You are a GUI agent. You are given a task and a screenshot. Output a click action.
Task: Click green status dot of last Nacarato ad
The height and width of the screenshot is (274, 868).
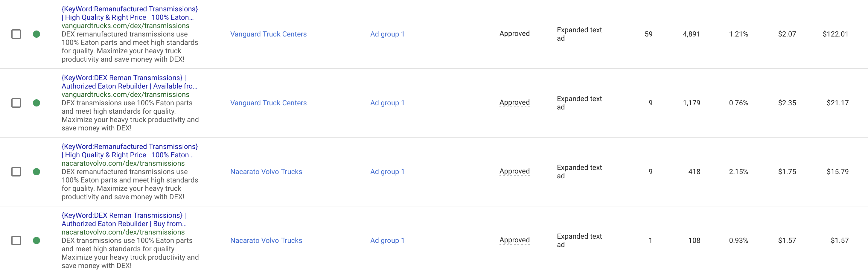pos(36,240)
